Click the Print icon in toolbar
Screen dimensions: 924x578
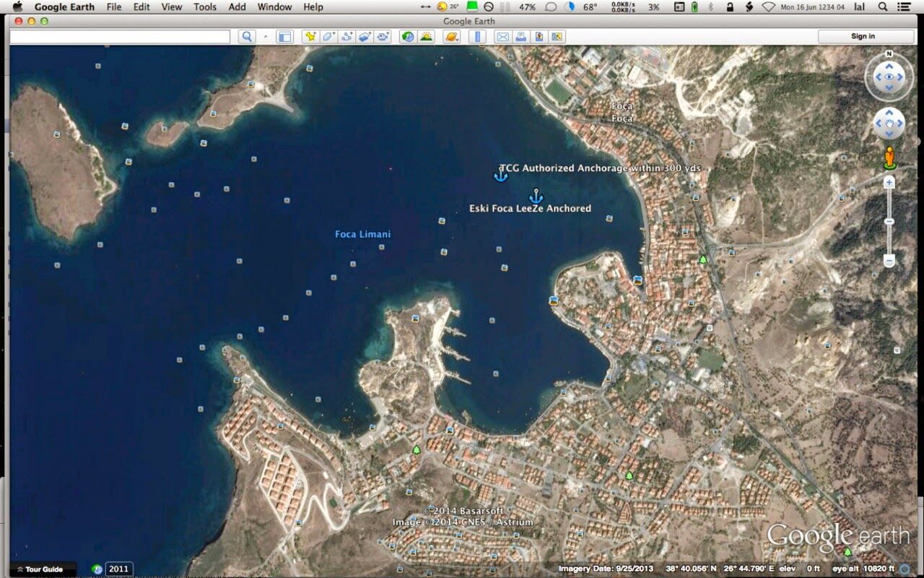click(x=520, y=36)
